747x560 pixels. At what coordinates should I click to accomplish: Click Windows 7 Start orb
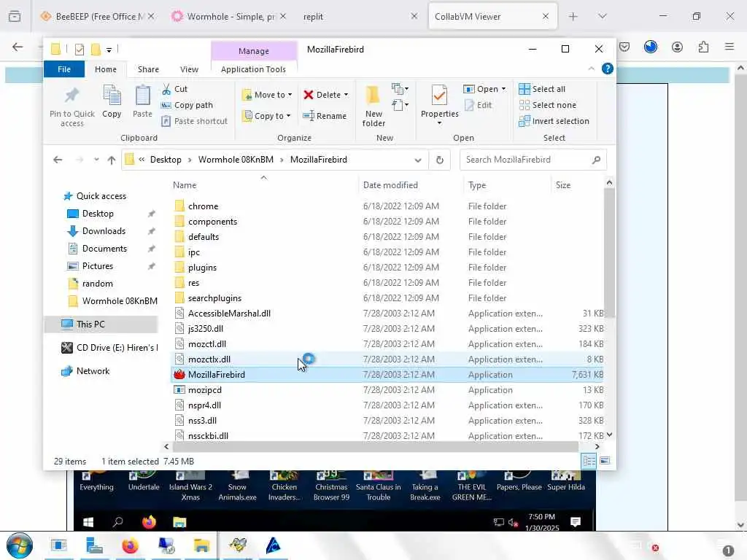pyautogui.click(x=19, y=545)
